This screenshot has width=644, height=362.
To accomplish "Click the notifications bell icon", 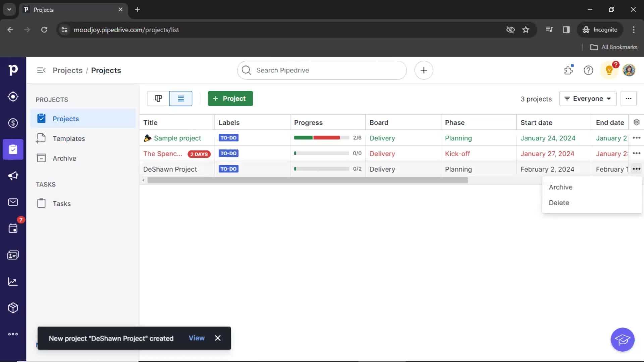I will [x=609, y=70].
